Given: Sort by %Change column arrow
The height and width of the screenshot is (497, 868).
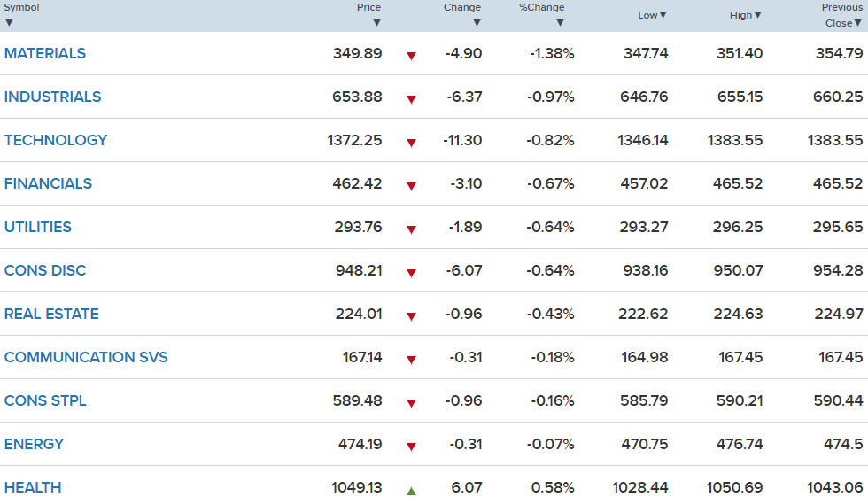Looking at the screenshot, I should 560,23.
